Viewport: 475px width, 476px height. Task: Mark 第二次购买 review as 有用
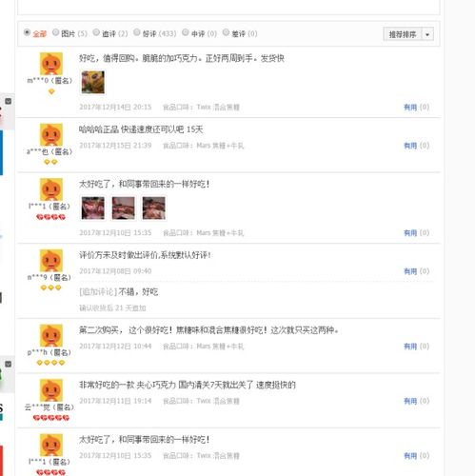(410, 347)
